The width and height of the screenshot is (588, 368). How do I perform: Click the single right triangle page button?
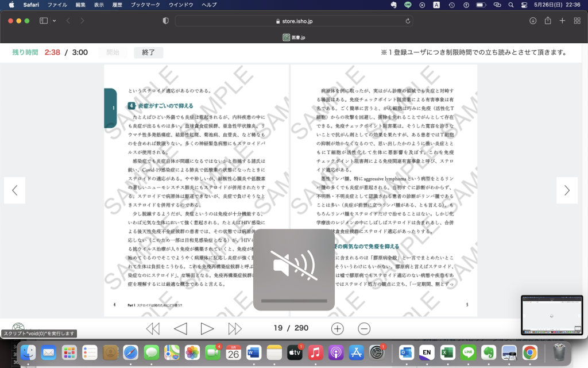tap(207, 328)
